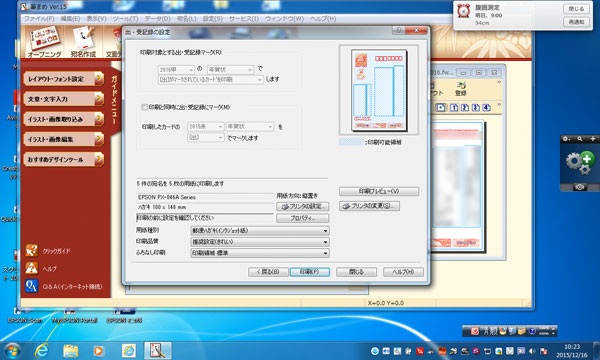Open イラスト・画像編集 guide menu item
Image resolution: width=600 pixels, height=360 pixels.
[64, 139]
